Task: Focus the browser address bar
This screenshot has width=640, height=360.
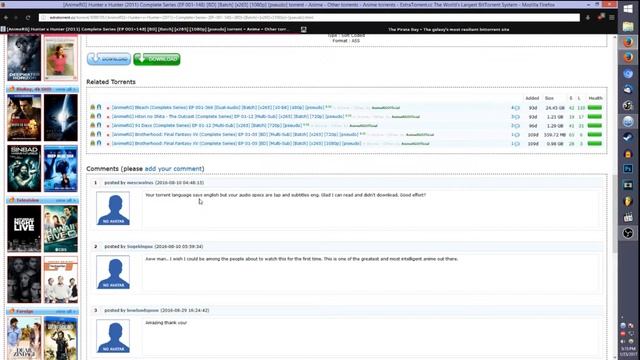Action: coord(309,18)
